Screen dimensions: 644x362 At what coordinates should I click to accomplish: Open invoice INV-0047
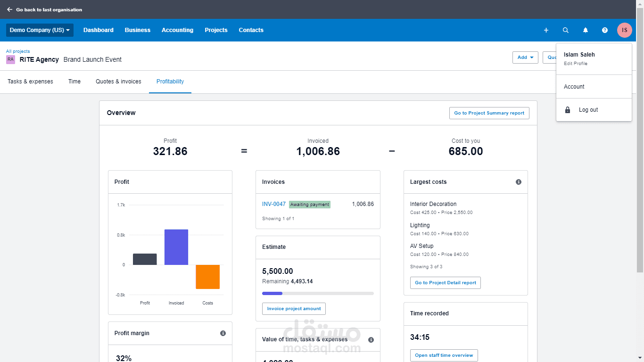click(x=273, y=204)
